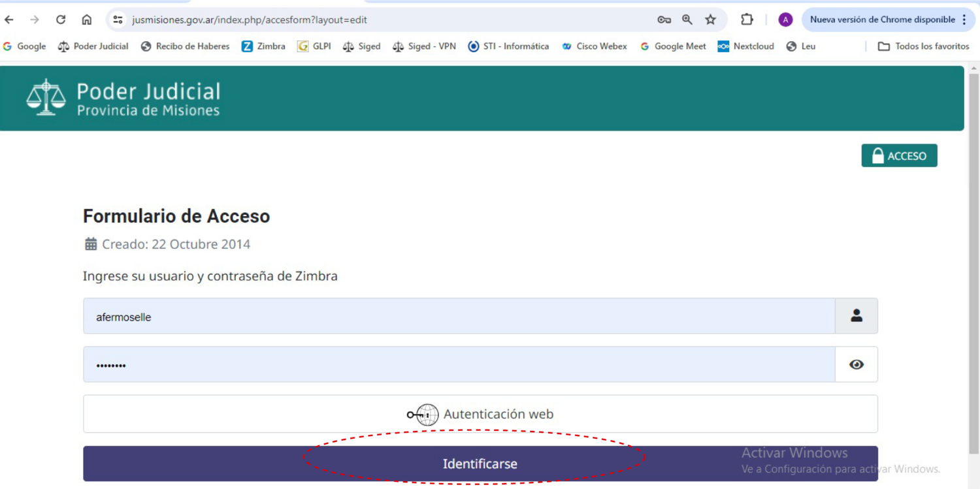Click the ACCESO lock button

(x=899, y=155)
